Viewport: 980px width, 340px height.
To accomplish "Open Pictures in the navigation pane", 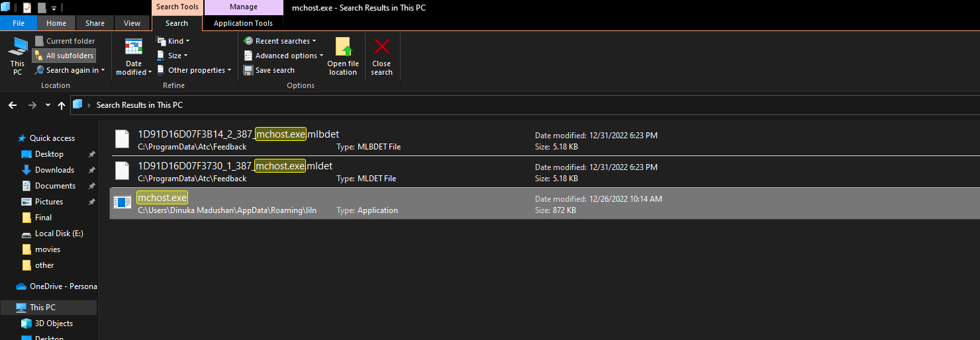I will 49,202.
